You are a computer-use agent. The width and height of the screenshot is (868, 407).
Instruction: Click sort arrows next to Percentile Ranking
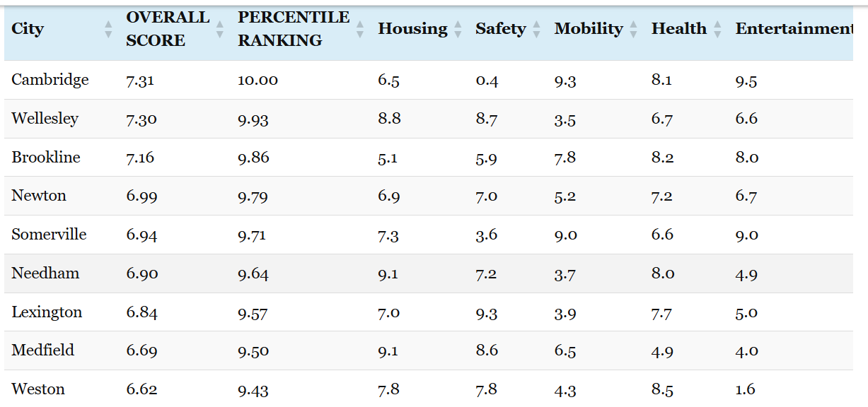[360, 29]
